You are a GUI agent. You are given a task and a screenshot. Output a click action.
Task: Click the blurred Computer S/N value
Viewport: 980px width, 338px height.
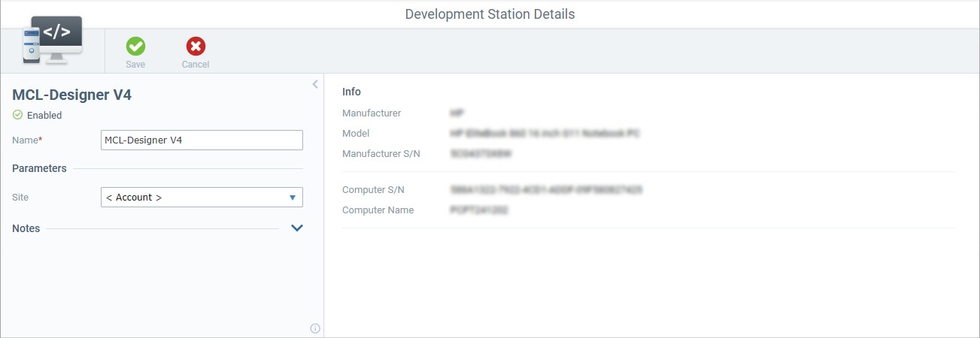pos(546,190)
